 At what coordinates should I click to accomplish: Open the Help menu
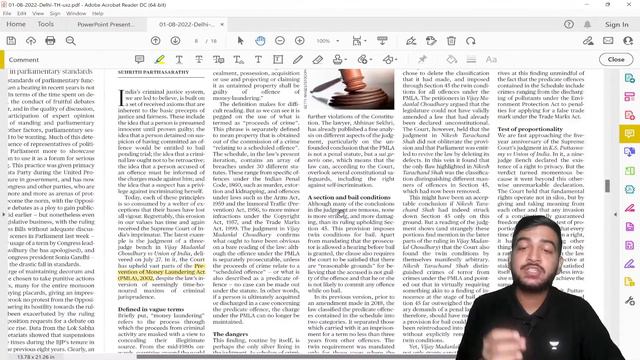click(x=98, y=13)
